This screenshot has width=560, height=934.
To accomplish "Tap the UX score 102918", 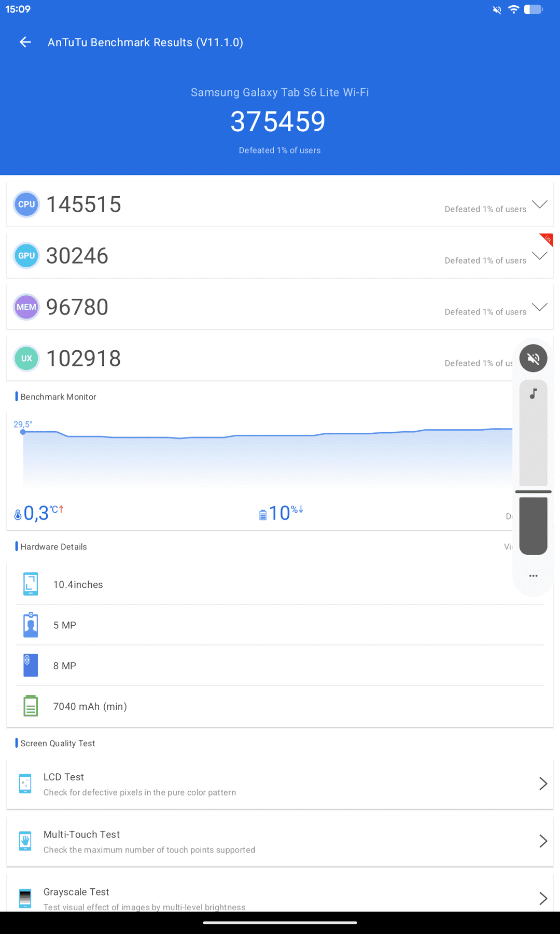I will pos(83,359).
